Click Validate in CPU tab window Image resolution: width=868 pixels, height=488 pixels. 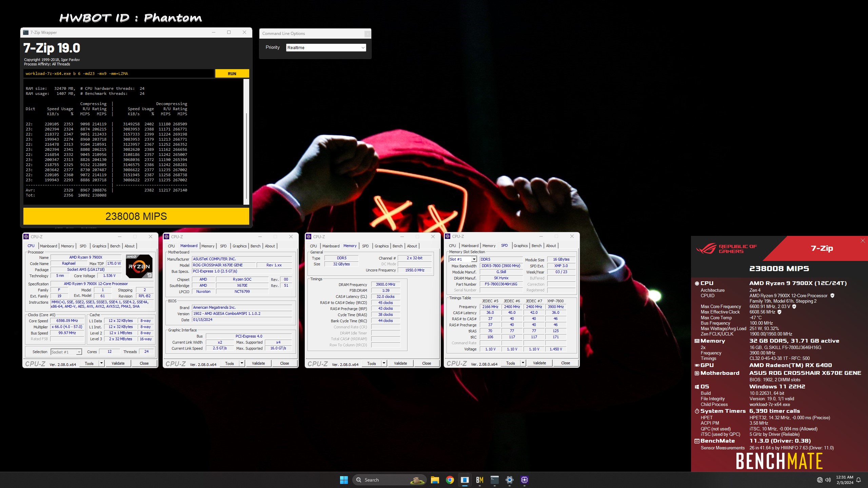(118, 363)
